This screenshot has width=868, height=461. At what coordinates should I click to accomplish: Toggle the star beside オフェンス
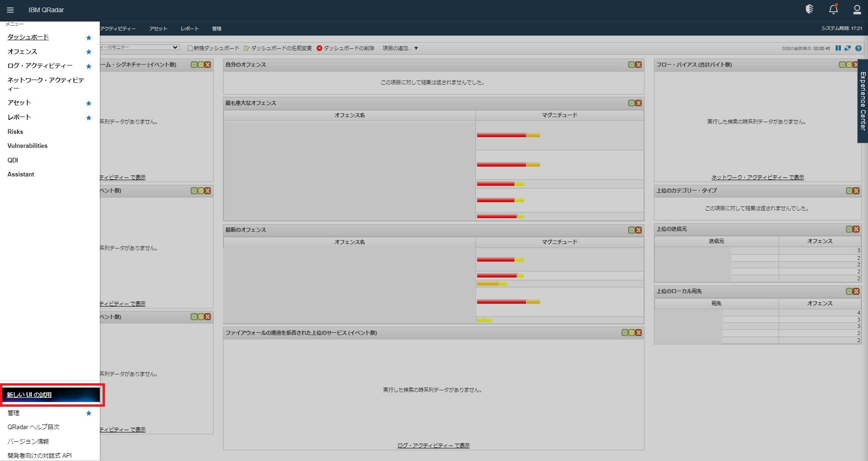pyautogui.click(x=89, y=51)
